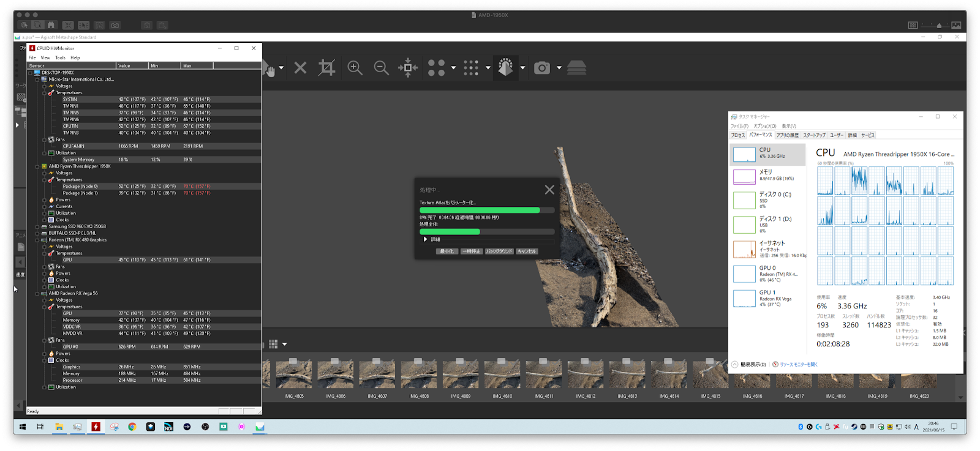This screenshot has width=980, height=451.
Task: Open dropdown arrow next to camera icon
Action: tap(559, 68)
